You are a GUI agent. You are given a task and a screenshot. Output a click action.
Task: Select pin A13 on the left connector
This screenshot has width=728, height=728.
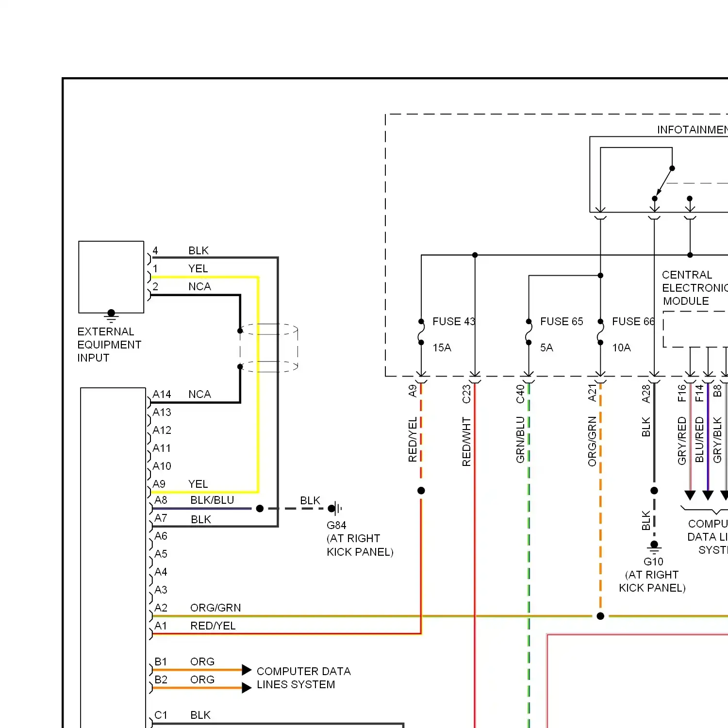pyautogui.click(x=162, y=412)
